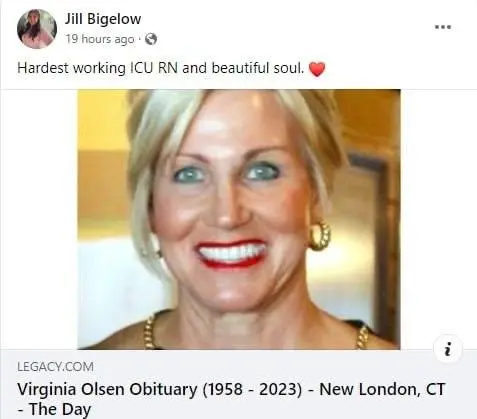Viewport: 477px width, 419px height.
Task: Click the woman's red-lipstick smile in photo
Action: [x=231, y=254]
